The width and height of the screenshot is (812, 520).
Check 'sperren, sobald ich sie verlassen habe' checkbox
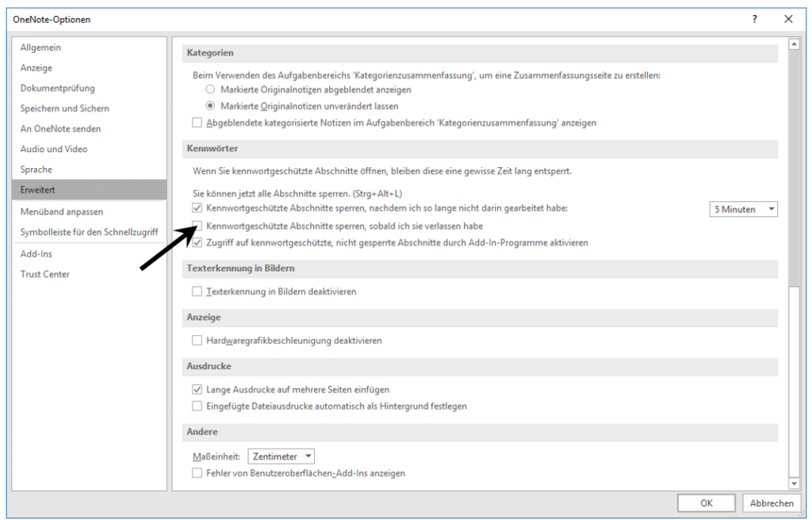click(197, 226)
